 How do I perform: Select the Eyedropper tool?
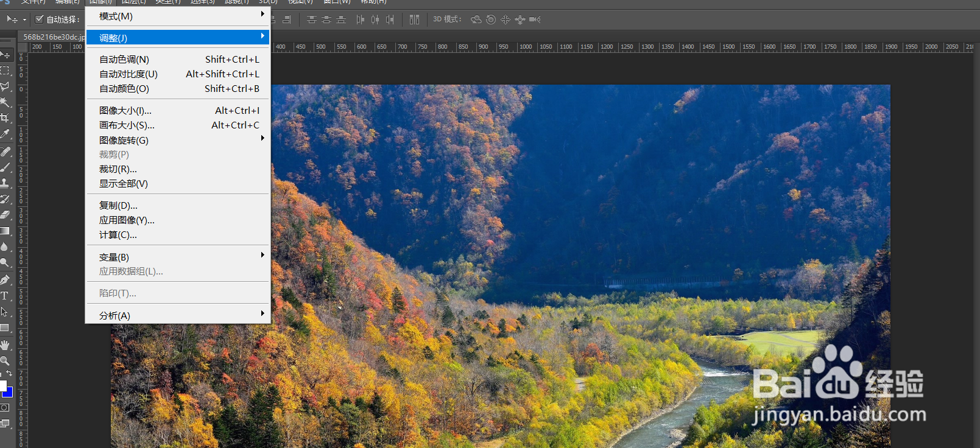[x=5, y=134]
